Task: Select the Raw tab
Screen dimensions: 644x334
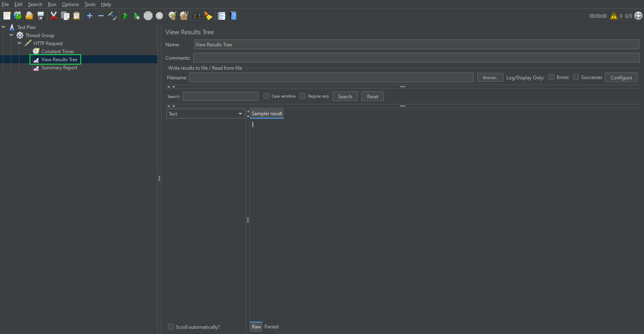Action: (x=256, y=327)
